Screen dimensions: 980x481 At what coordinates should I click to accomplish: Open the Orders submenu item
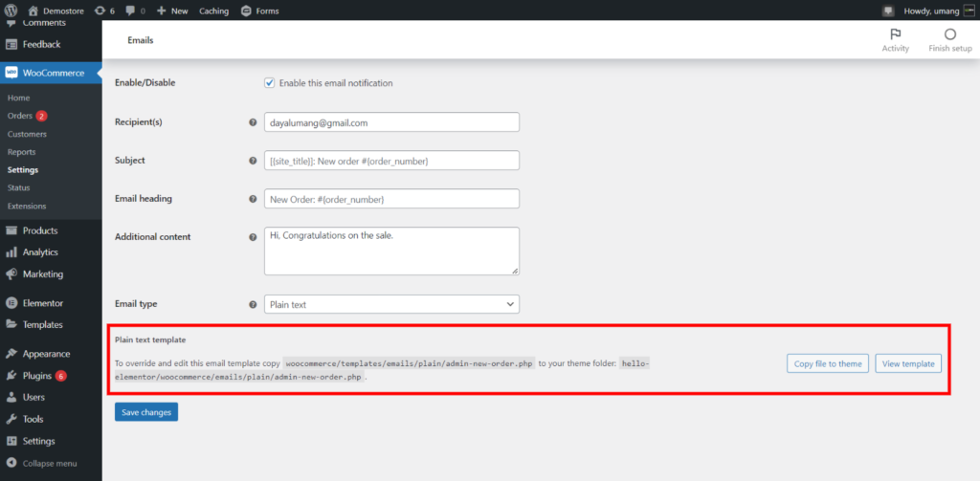20,116
